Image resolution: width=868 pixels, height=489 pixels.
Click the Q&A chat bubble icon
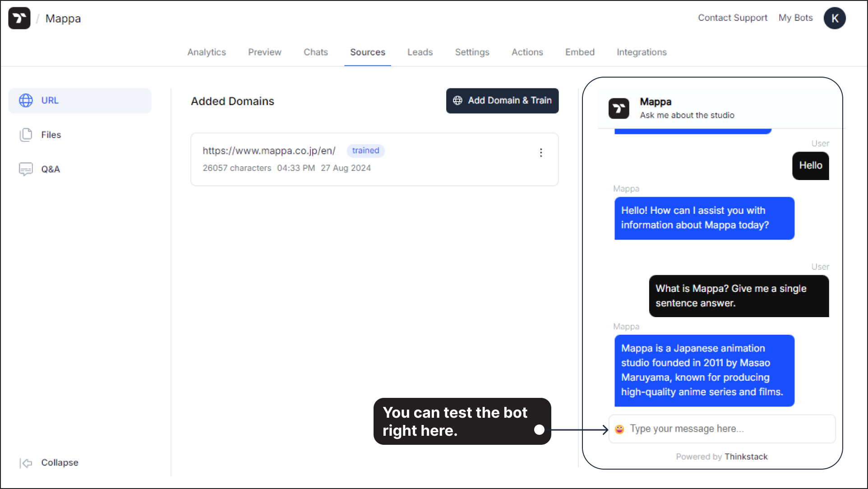tap(26, 169)
